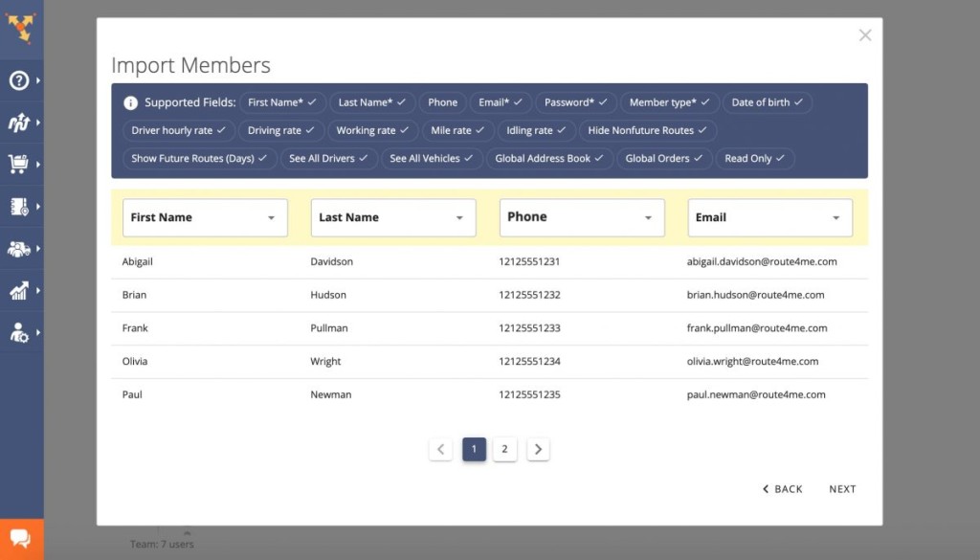
Task: Toggle the Date of birth field chip
Action: coord(767,102)
